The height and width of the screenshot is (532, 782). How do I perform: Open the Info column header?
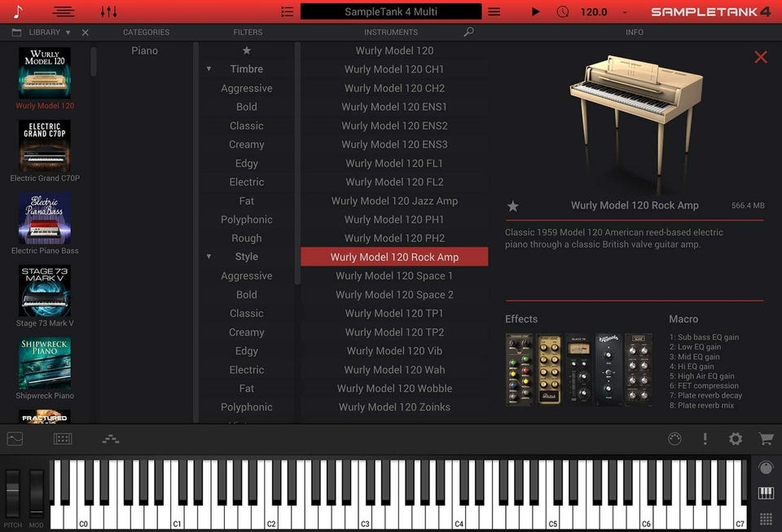pyautogui.click(x=635, y=32)
